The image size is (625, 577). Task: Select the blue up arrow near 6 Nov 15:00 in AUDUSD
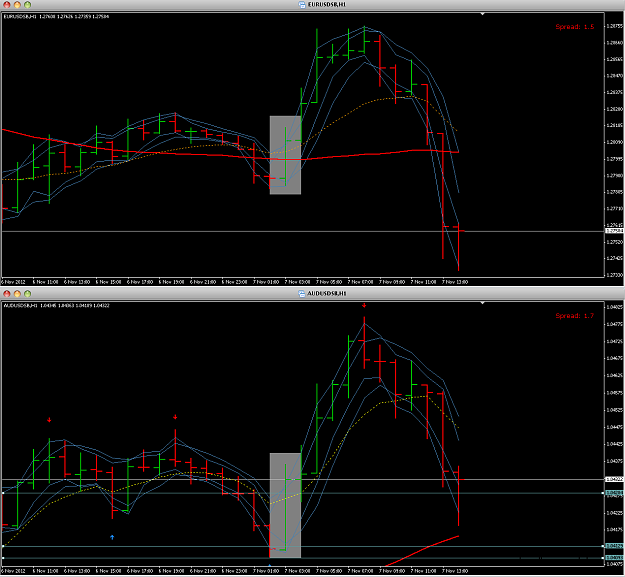(x=112, y=537)
